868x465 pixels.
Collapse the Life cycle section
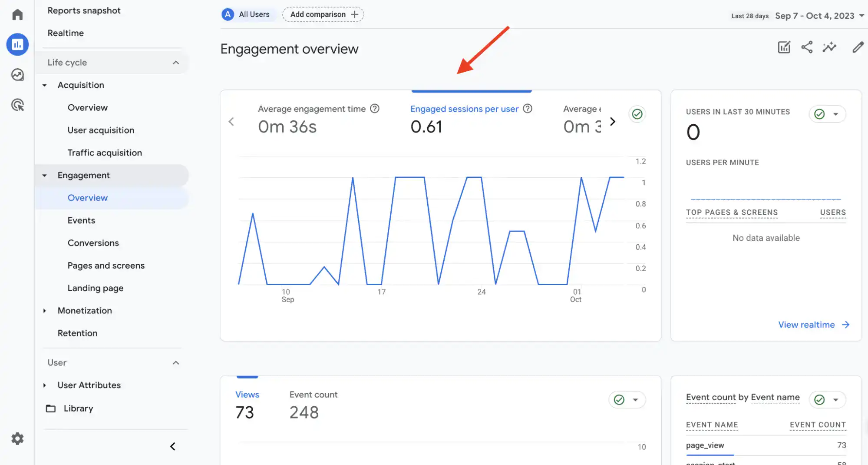click(175, 63)
